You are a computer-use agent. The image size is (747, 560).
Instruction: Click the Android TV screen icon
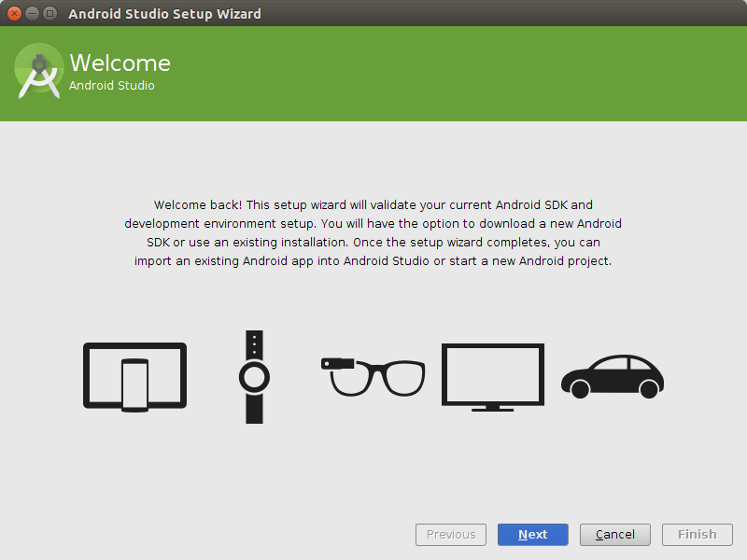493,377
